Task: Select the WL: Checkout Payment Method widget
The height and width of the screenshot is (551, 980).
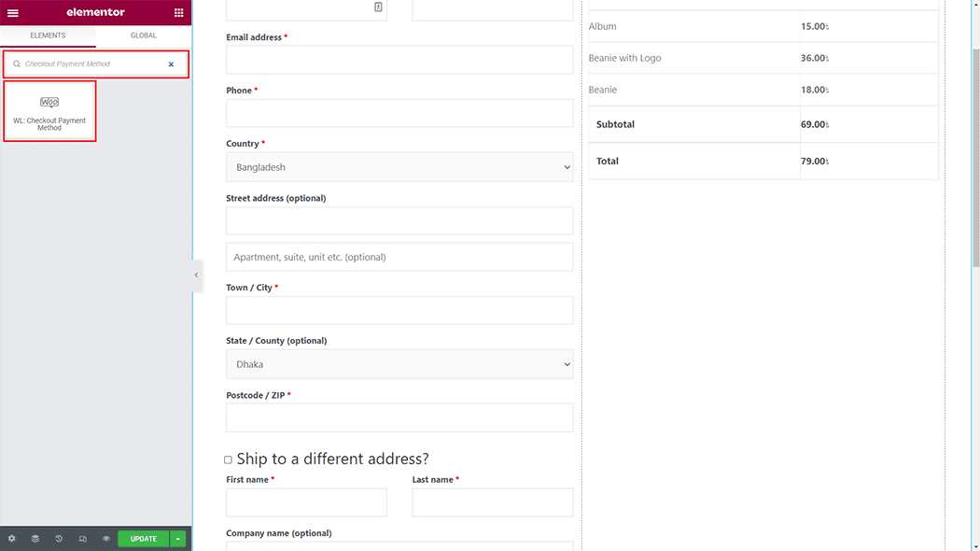Action: (49, 111)
